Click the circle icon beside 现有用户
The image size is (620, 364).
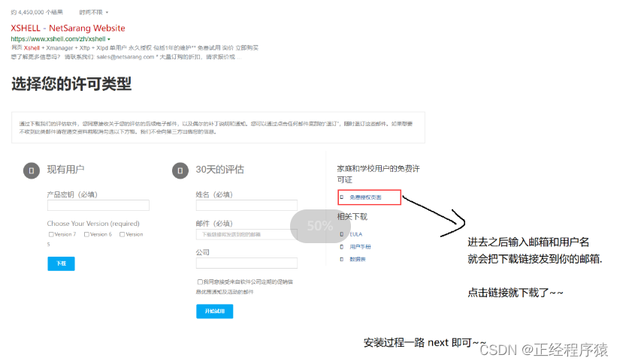click(32, 171)
